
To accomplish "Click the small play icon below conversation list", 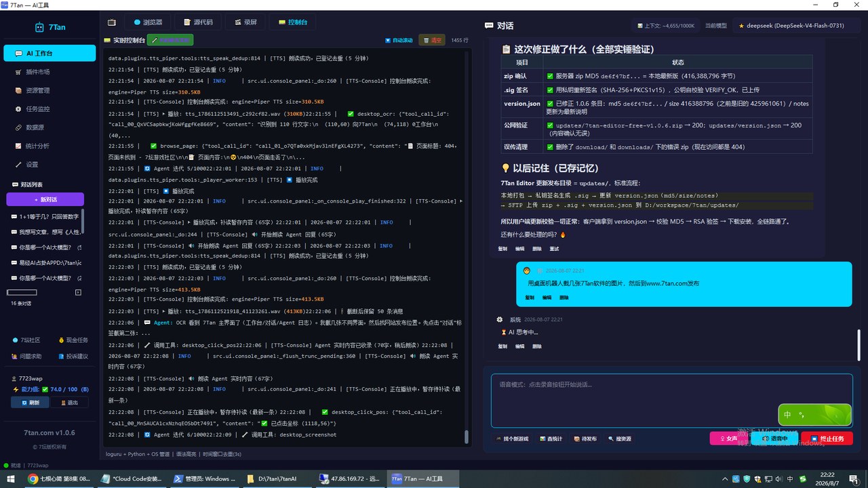I will tap(78, 292).
